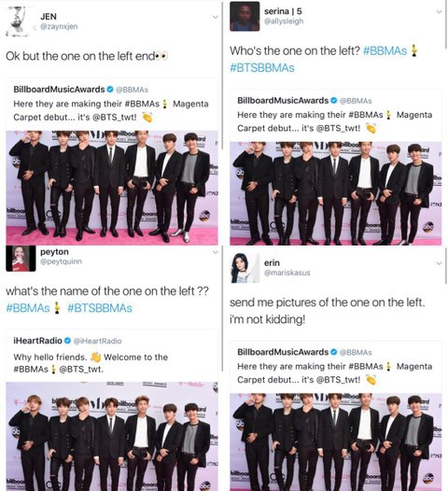The width and height of the screenshot is (448, 491).
Task: Click verified badge in JEN's quoted BillboardMusicAwards tweet
Action: [110, 90]
